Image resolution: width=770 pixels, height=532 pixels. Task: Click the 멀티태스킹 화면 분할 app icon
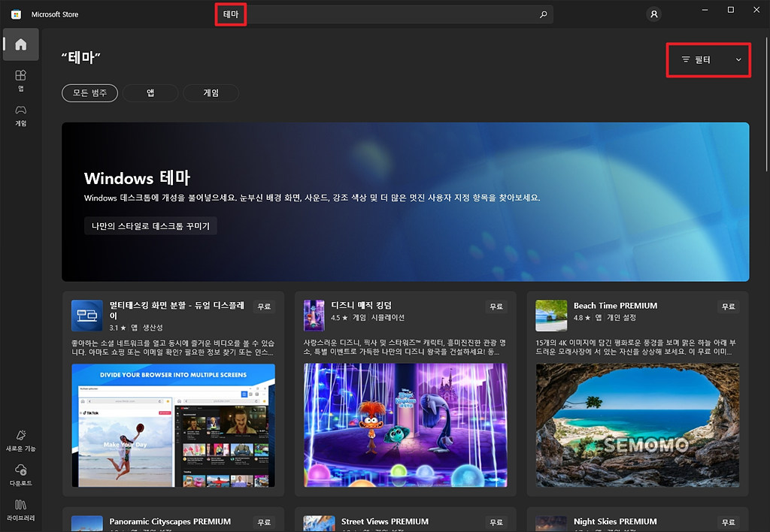click(x=87, y=316)
